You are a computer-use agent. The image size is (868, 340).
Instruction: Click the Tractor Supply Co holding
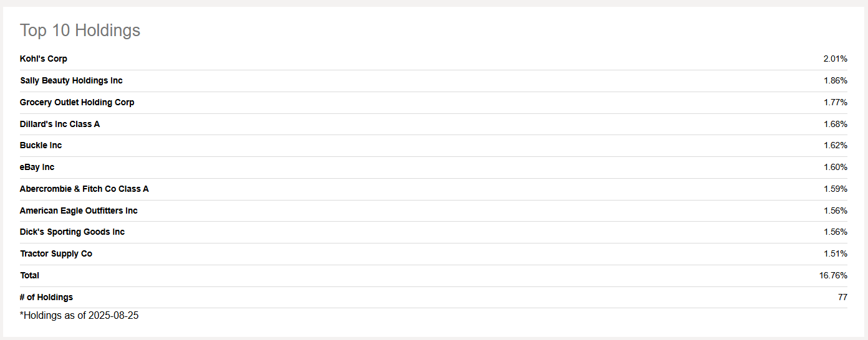click(x=56, y=253)
